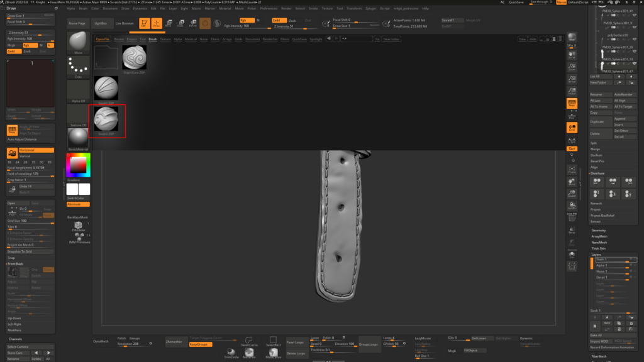Expand the FiberMesh subpalette
This screenshot has width=644, height=362.
pyautogui.click(x=599, y=356)
